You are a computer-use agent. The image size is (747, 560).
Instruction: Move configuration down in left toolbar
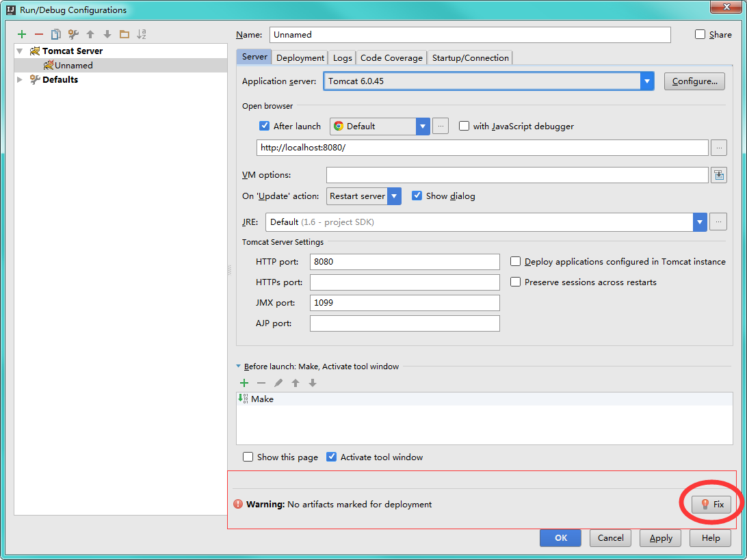pos(107,34)
